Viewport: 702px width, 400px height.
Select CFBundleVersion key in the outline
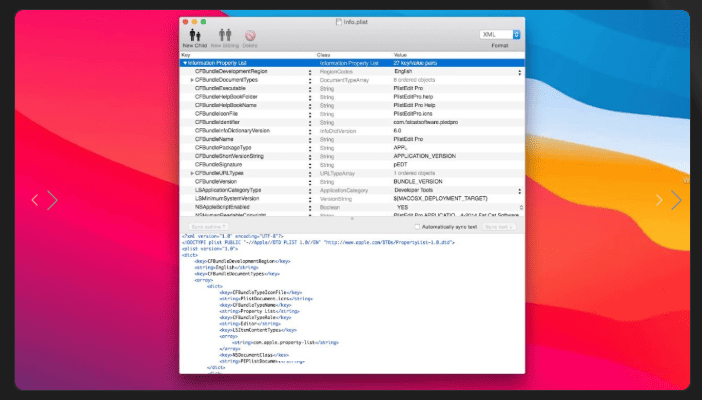[x=216, y=182]
